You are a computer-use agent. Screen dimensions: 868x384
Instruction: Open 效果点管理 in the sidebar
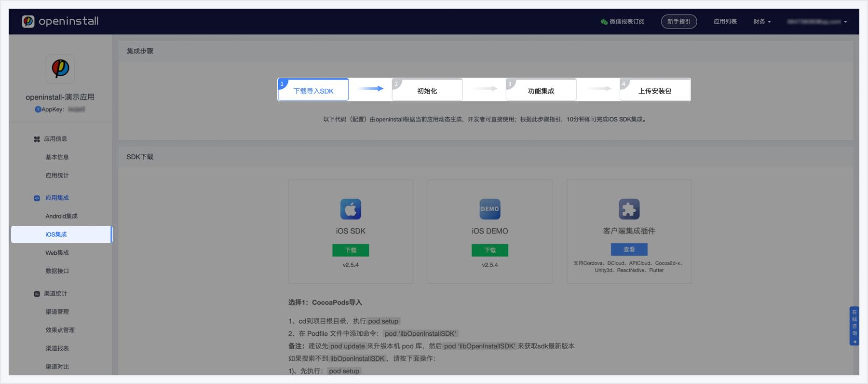click(60, 330)
